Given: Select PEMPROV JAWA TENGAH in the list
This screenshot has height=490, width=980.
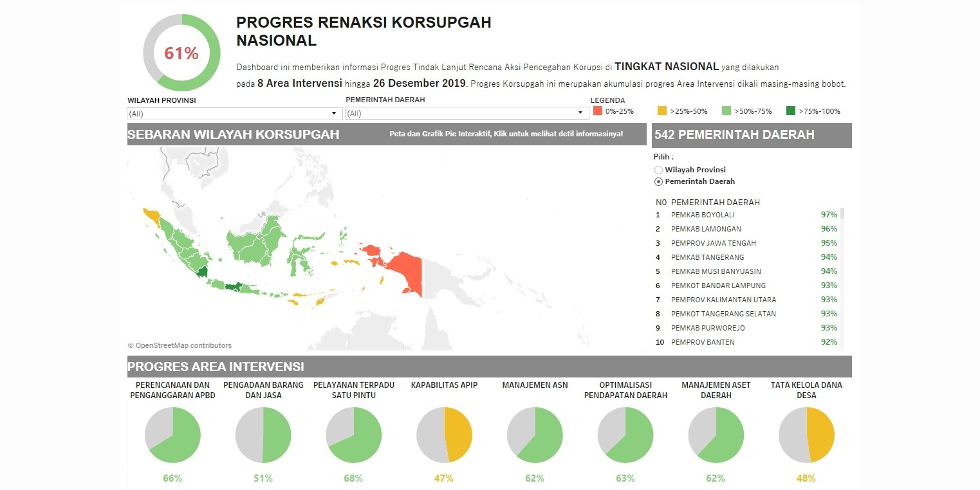Looking at the screenshot, I should pos(714,243).
